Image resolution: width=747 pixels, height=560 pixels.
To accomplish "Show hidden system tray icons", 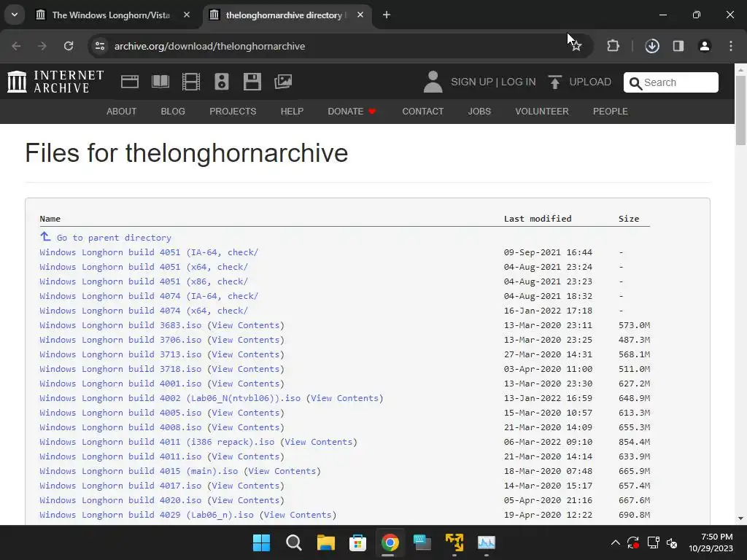I will click(616, 542).
